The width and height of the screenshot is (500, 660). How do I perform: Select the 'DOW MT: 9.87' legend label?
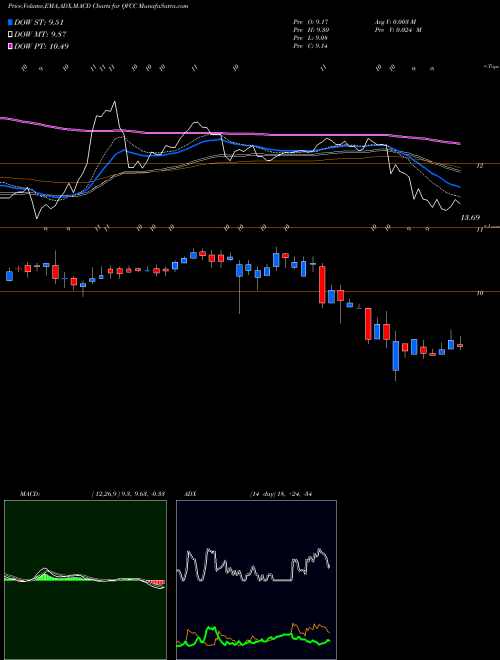click(40, 35)
